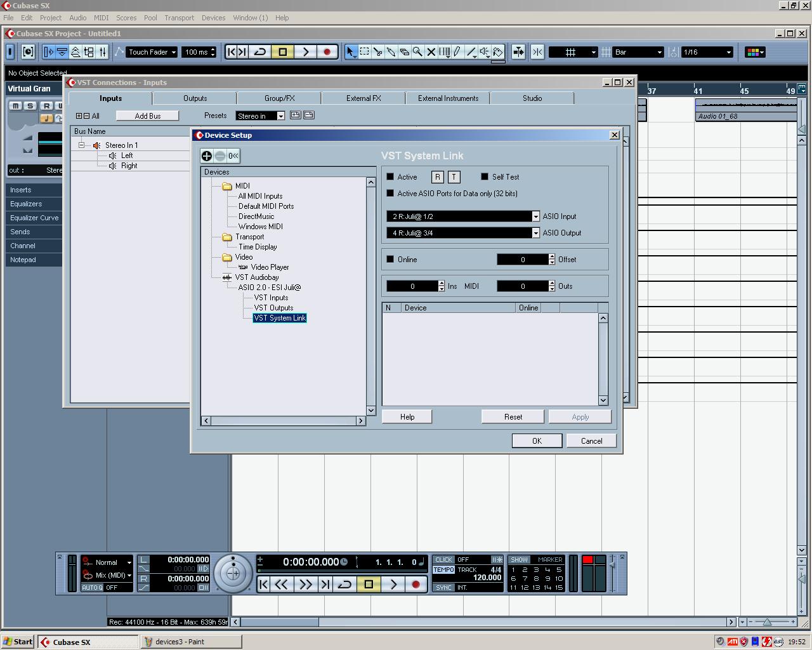Image resolution: width=812 pixels, height=650 pixels.
Task: Click the jog wheel on transport panel
Action: pyautogui.click(x=233, y=573)
